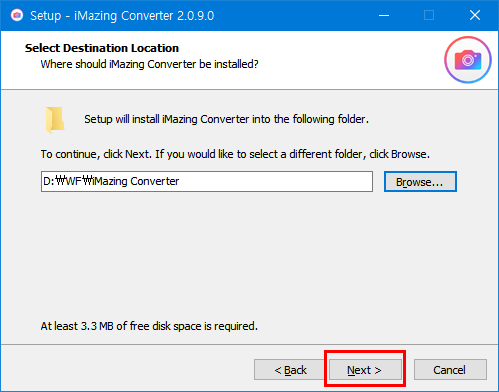Open the Browse folder dialog

[x=420, y=182]
